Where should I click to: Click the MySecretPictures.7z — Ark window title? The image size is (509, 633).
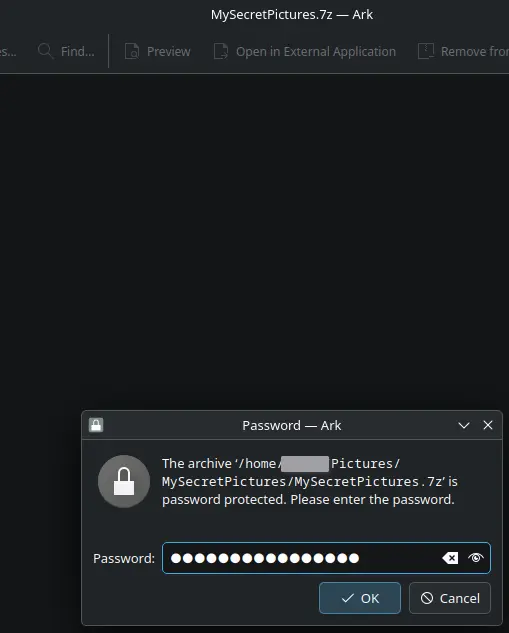click(292, 15)
